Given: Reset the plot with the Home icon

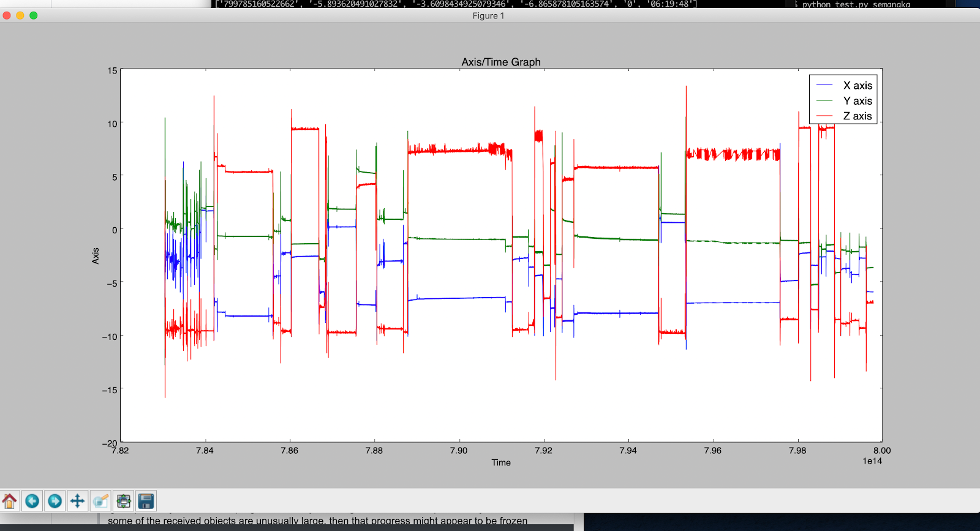Looking at the screenshot, I should coord(9,501).
